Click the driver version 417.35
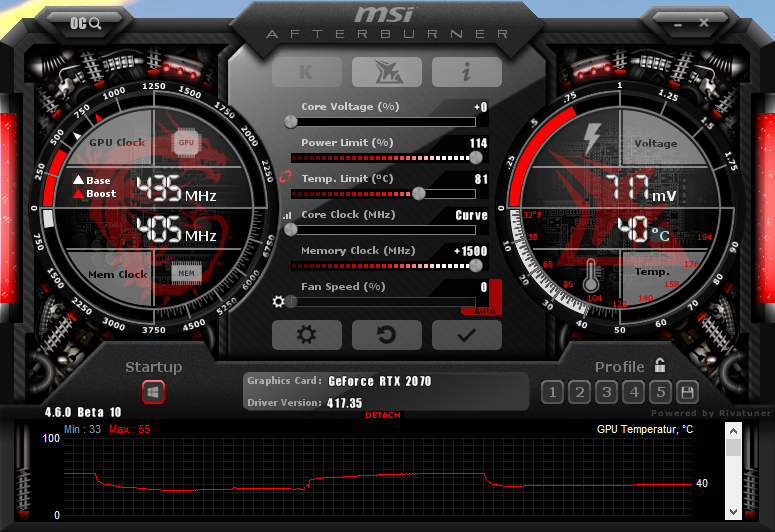 click(344, 403)
